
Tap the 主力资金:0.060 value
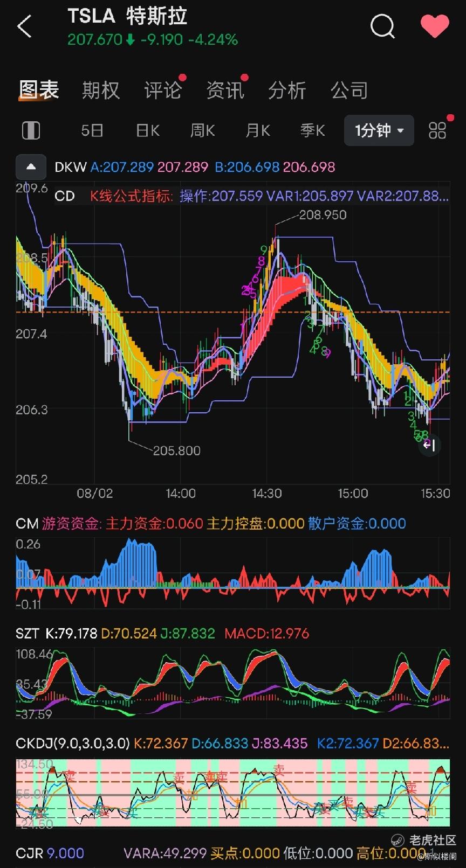[x=154, y=523]
